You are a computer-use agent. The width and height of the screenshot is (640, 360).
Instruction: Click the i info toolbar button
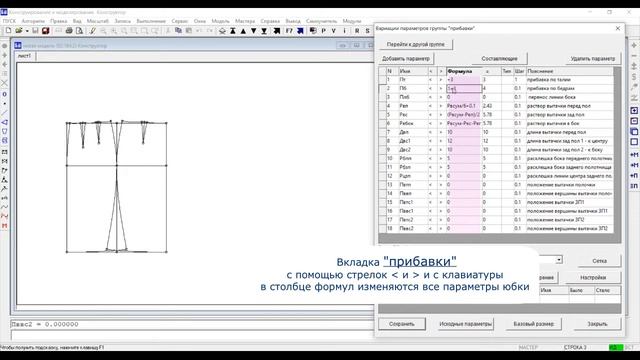point(344,31)
